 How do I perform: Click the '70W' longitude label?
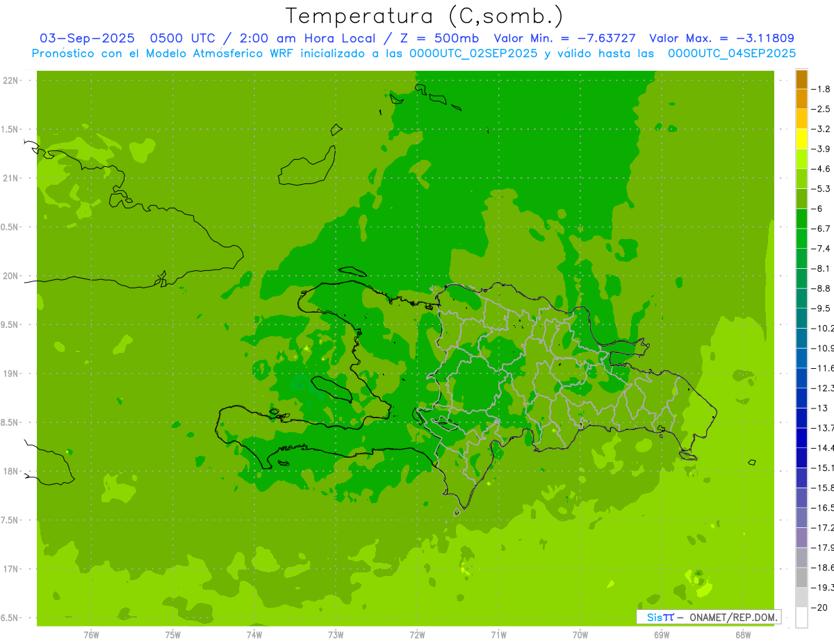[580, 635]
